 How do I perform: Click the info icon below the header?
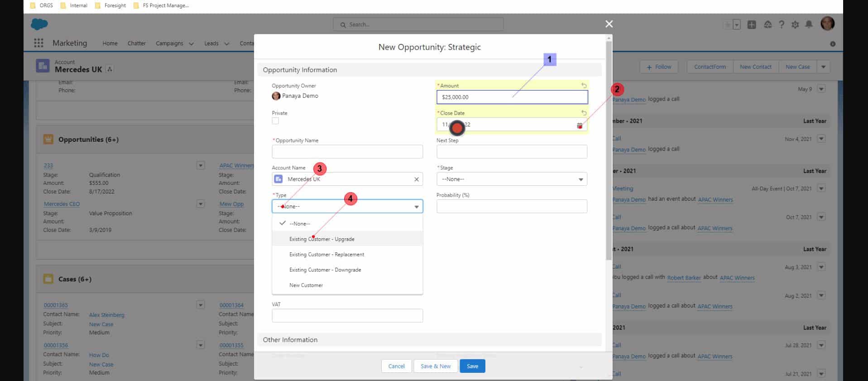(833, 44)
